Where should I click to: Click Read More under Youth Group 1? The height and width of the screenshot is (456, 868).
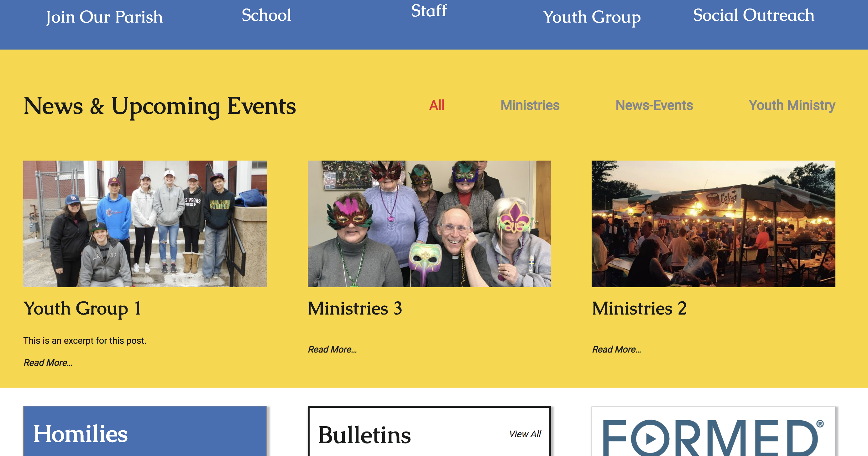[48, 363]
